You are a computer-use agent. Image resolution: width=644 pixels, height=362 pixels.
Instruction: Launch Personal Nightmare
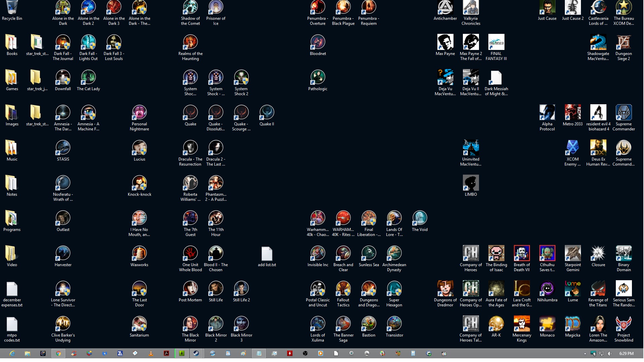pos(139,118)
